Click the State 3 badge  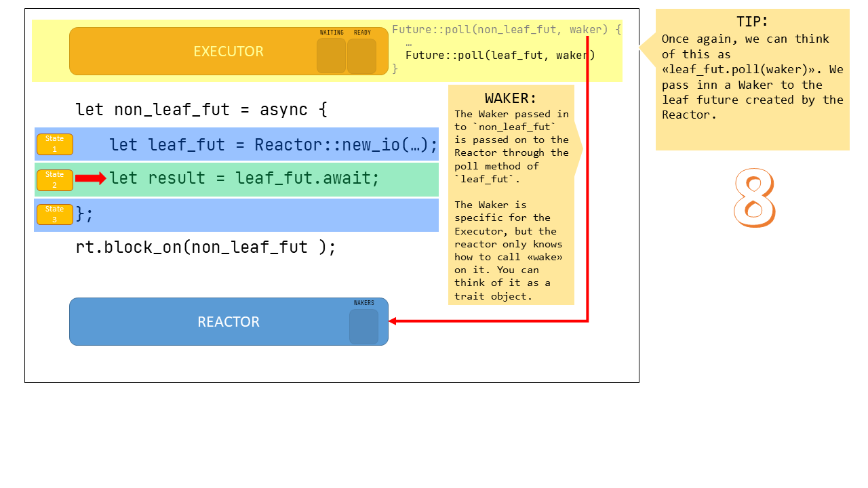pyautogui.click(x=54, y=214)
